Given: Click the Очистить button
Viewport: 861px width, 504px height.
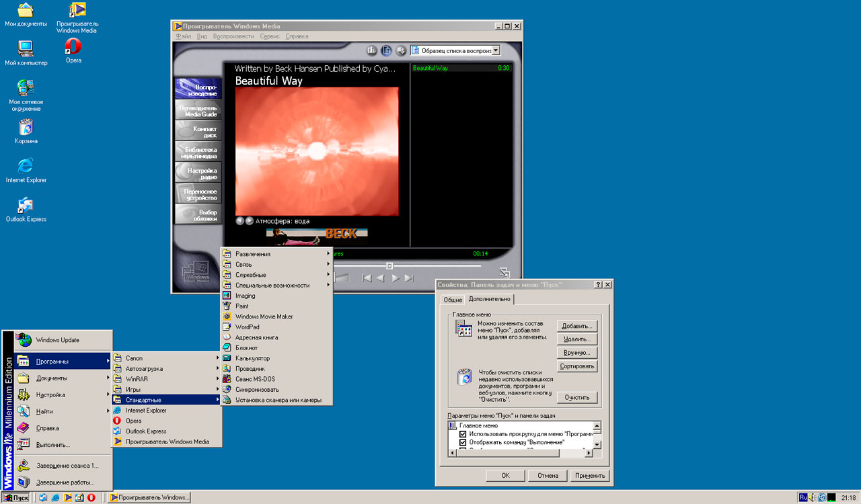Looking at the screenshot, I should click(x=577, y=397).
